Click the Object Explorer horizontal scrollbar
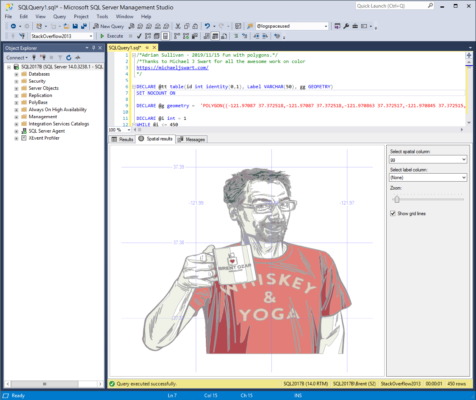 click(x=54, y=384)
